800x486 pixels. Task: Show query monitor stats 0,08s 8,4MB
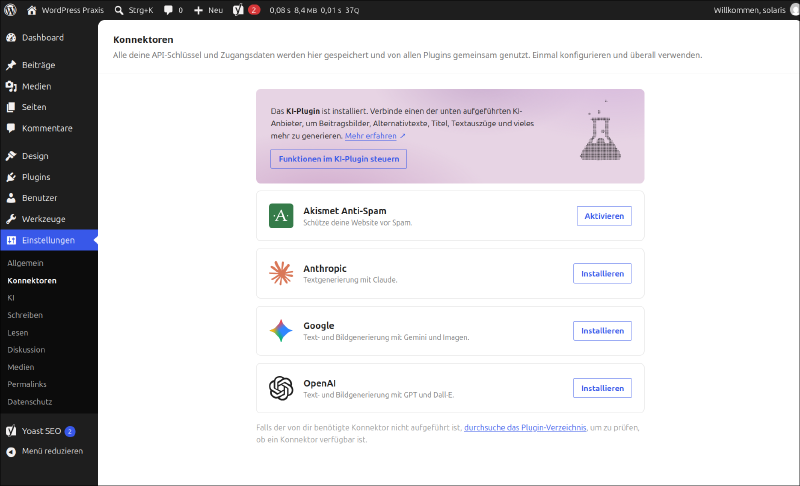click(x=314, y=10)
